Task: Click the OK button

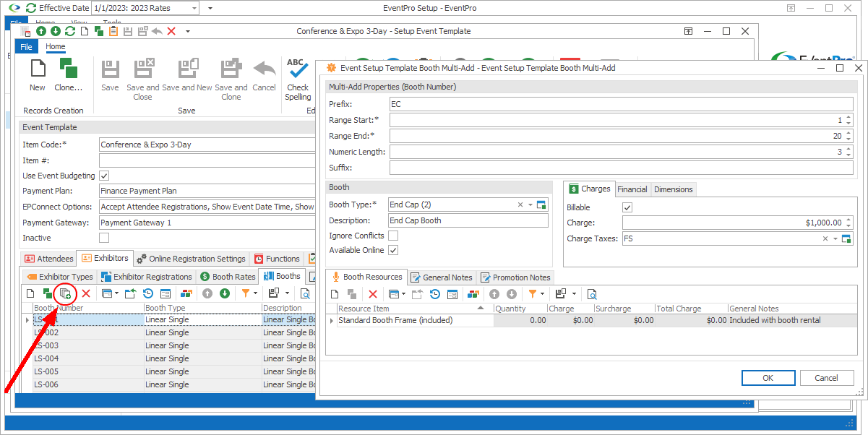Action: (768, 378)
